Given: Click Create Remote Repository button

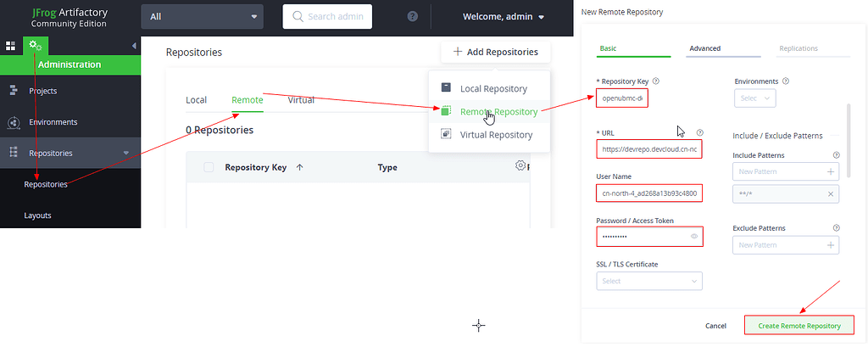Looking at the screenshot, I should [799, 326].
